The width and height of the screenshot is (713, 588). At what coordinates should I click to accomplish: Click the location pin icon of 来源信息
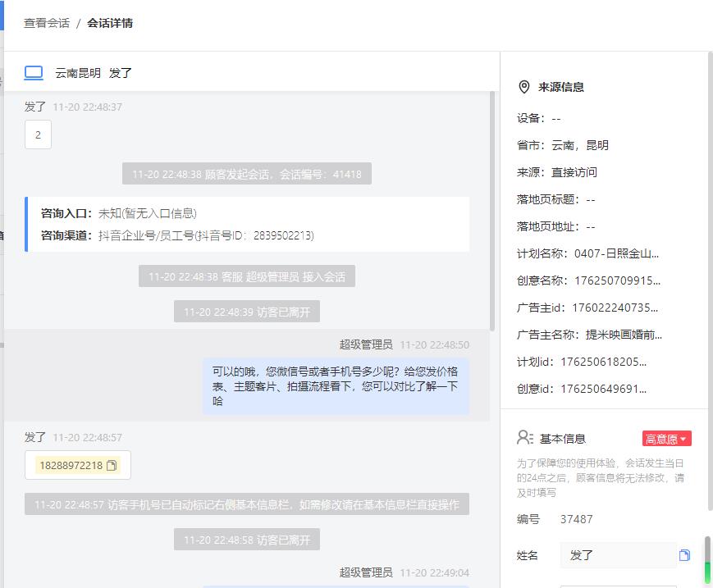(x=523, y=87)
